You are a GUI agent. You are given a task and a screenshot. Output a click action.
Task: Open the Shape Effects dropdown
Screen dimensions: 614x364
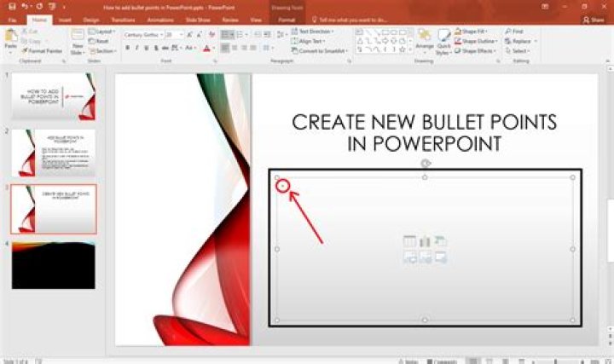tap(475, 51)
